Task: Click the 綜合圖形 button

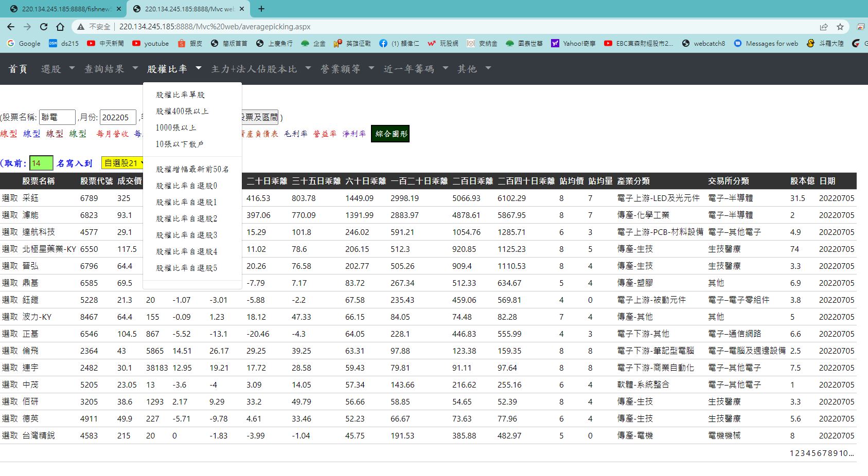Action: pos(391,134)
